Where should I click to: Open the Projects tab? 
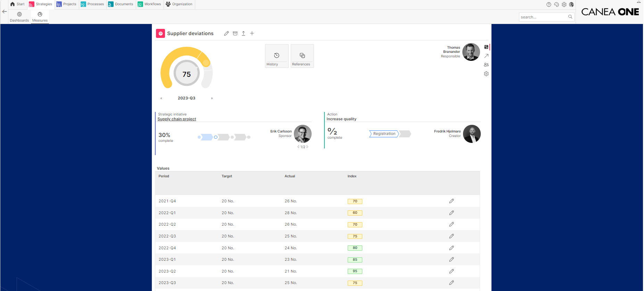[x=66, y=4]
